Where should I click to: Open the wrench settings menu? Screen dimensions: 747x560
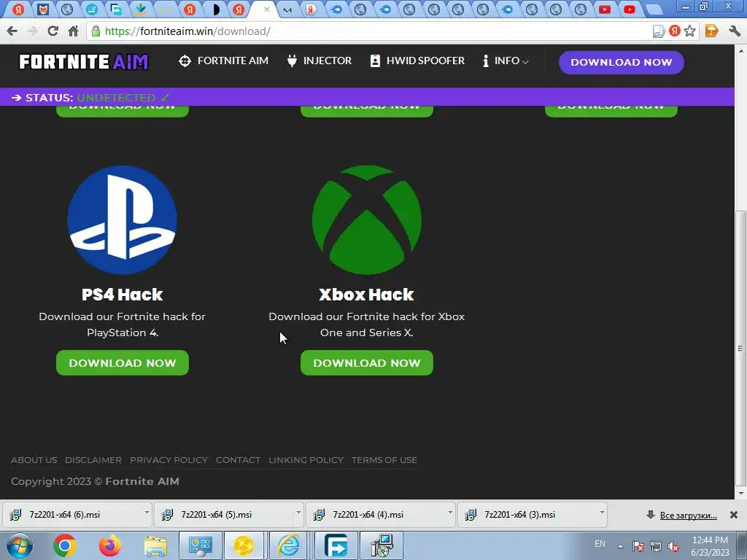click(x=734, y=31)
